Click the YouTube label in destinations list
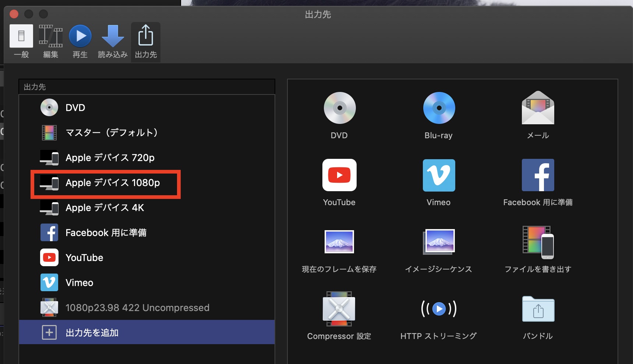The width and height of the screenshot is (633, 364). point(84,258)
